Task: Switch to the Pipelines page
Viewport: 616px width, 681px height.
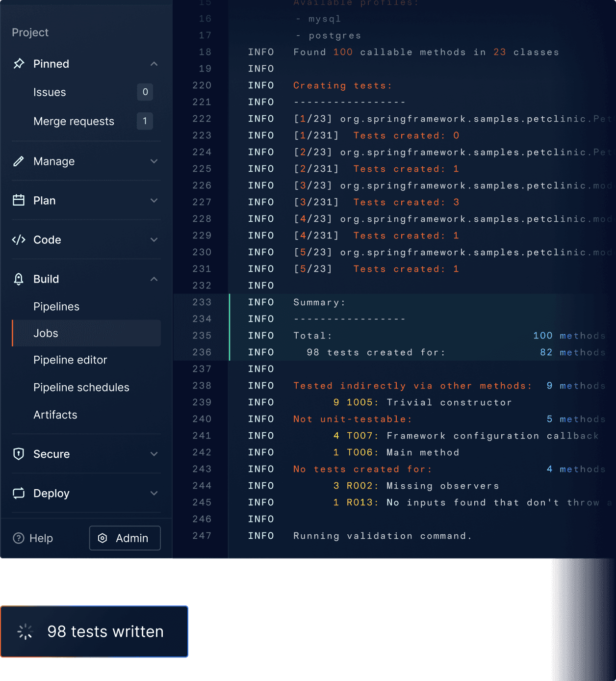Action: pyautogui.click(x=56, y=306)
